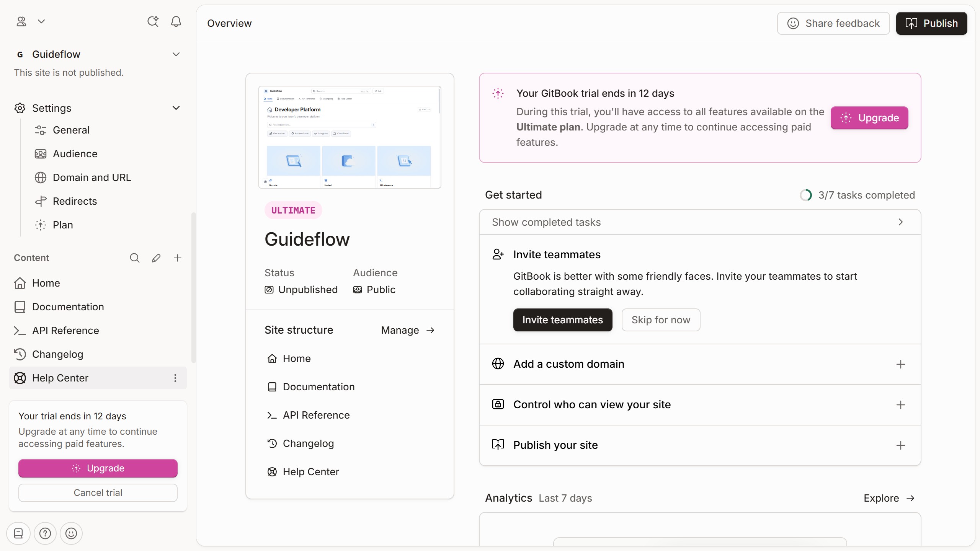980x551 pixels.
Task: Open the notifications bell
Action: (x=176, y=21)
